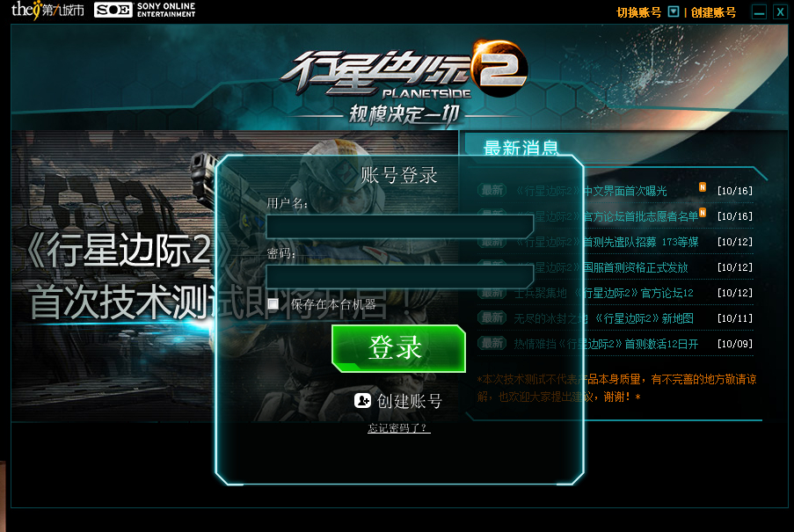The image size is (794, 532).
Task: Open news item 无尽的冰封之地 新地图
Action: tap(603, 318)
